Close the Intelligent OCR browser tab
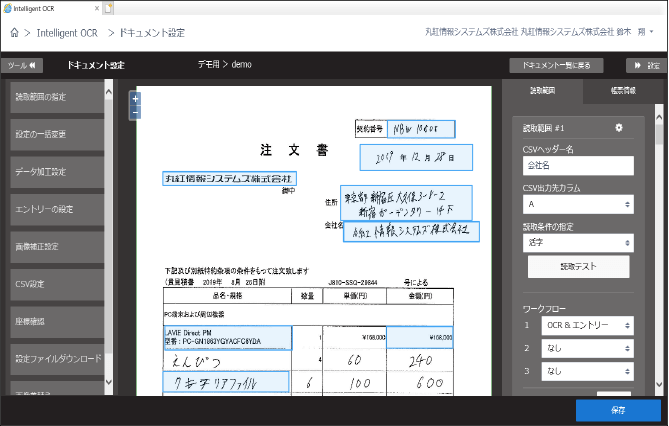Screen dimensions: 669x426 pyautogui.click(x=96, y=7)
